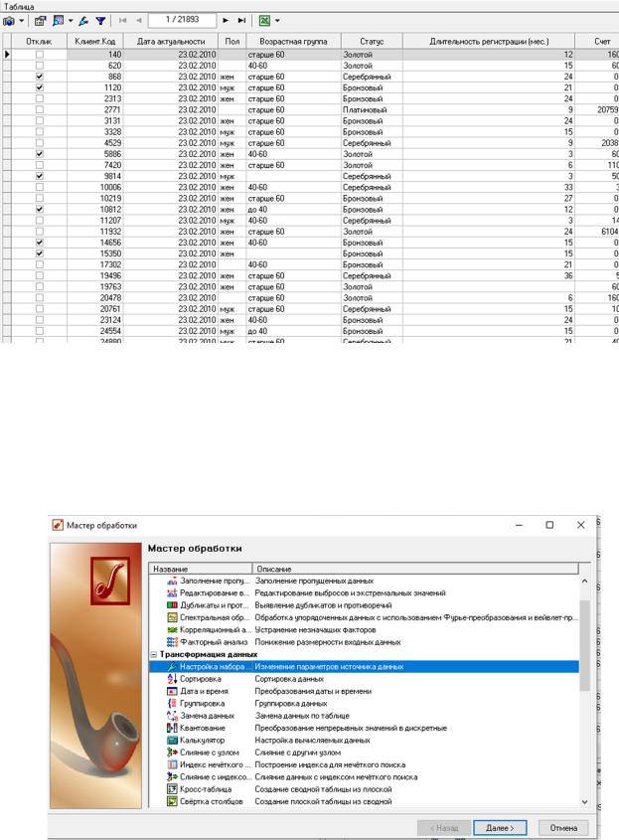Click the Платиновый status cell
This screenshot has height=840, width=619.
[372, 109]
